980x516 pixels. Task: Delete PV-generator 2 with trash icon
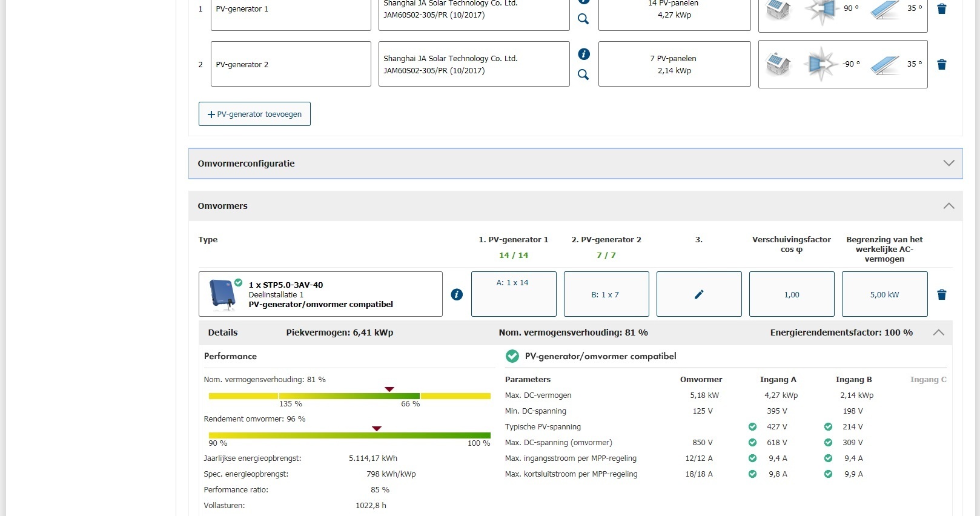point(941,65)
